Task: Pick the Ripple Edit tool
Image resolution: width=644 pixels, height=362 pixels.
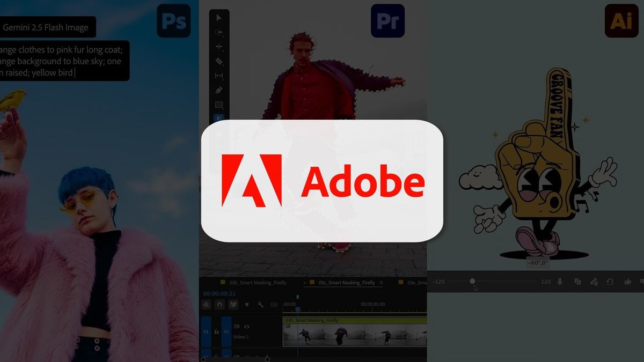Action: (x=219, y=47)
